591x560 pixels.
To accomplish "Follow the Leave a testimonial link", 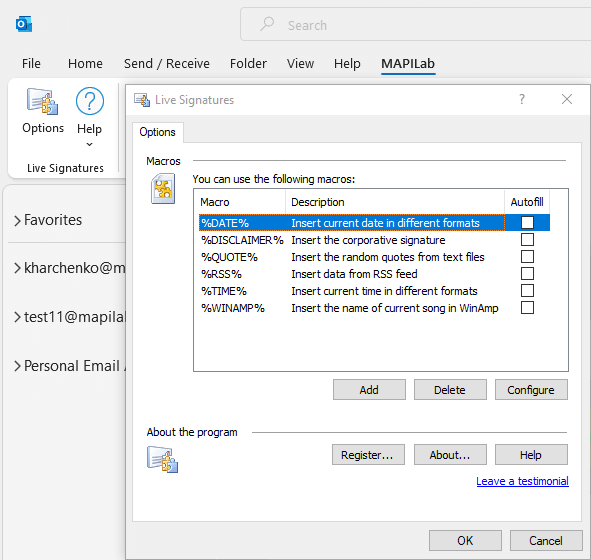I will click(x=522, y=481).
